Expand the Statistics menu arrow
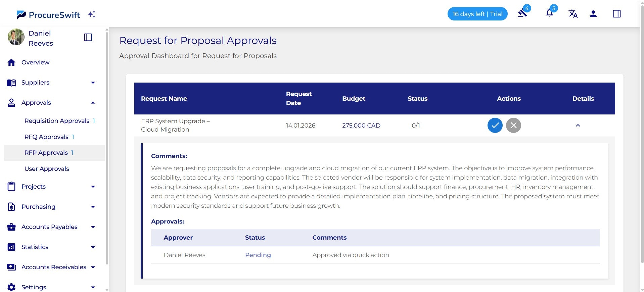The width and height of the screenshot is (644, 292). [x=93, y=247]
